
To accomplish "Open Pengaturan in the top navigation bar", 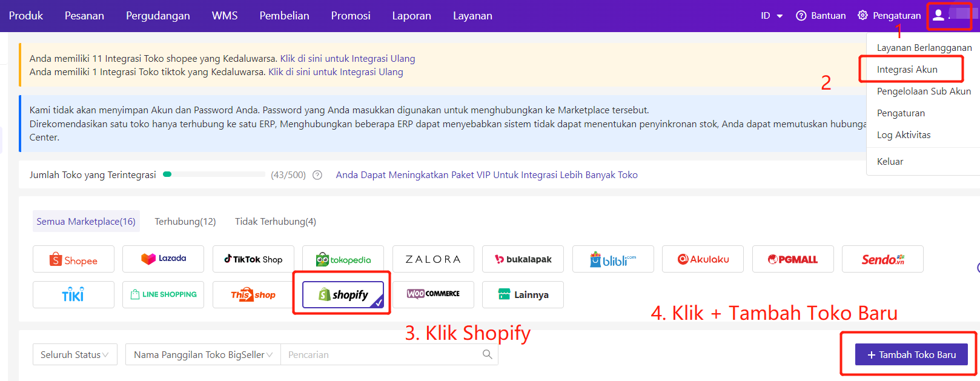I will 889,16.
